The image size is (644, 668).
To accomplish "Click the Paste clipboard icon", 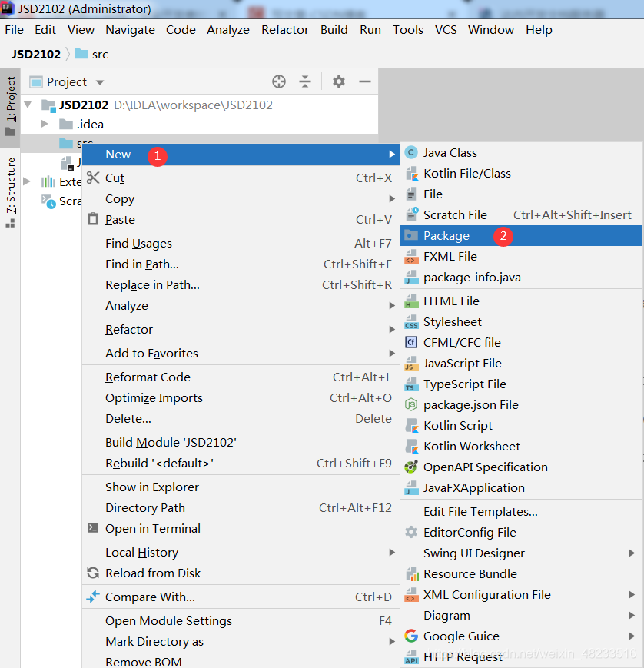I will (x=93, y=219).
